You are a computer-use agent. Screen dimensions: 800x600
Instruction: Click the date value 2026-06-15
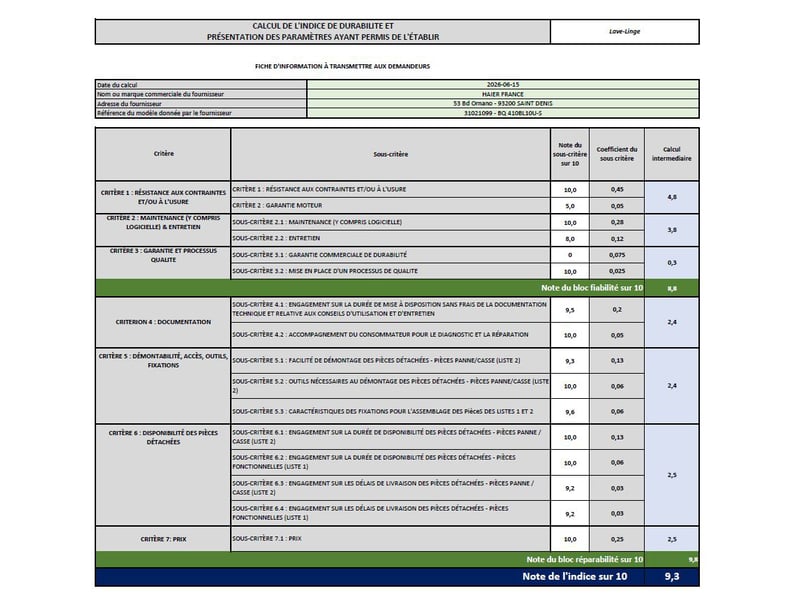pyautogui.click(x=503, y=85)
